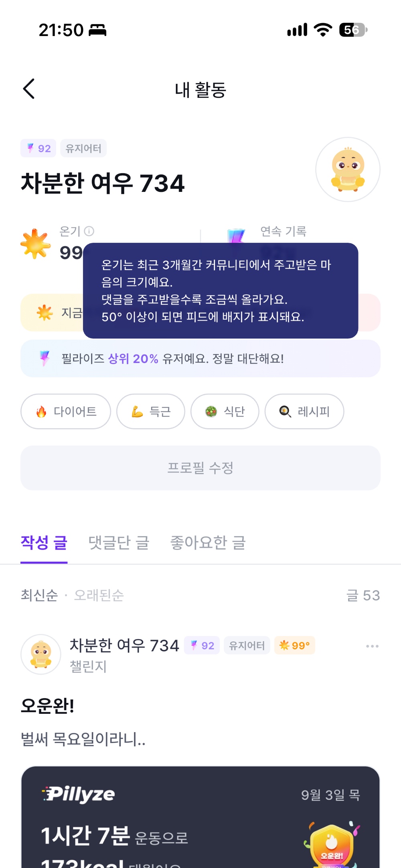Select the 득근 interest chip

click(151, 411)
